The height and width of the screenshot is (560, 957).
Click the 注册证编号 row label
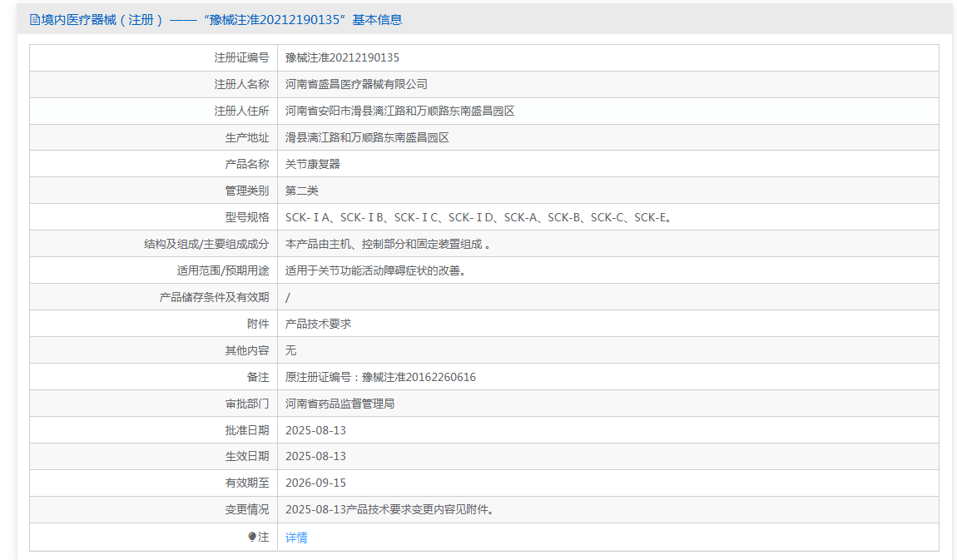241,57
